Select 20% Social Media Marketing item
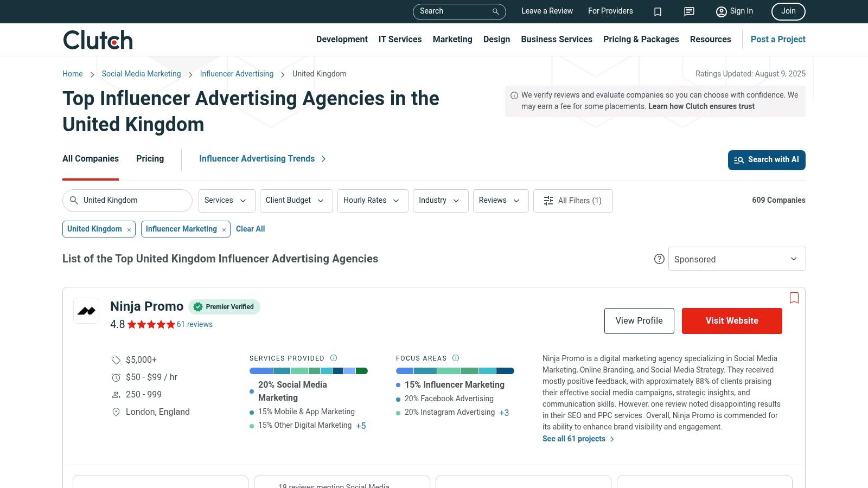This screenshot has width=868, height=488. click(292, 391)
